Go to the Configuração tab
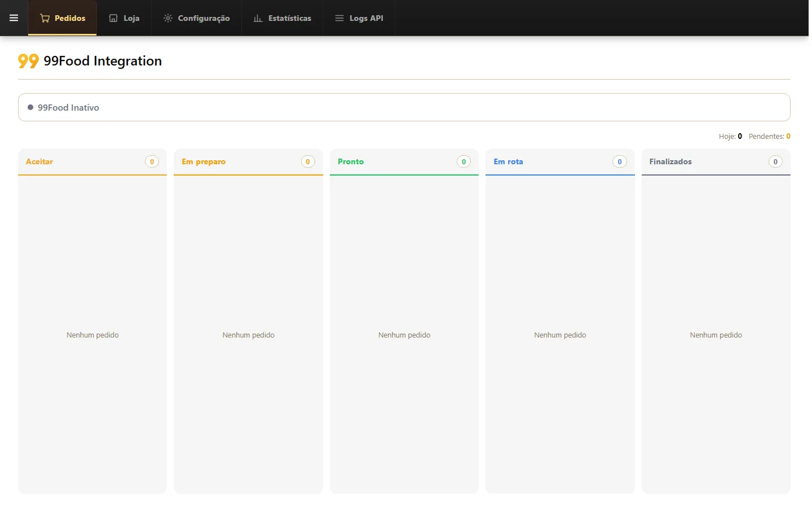 click(x=196, y=18)
